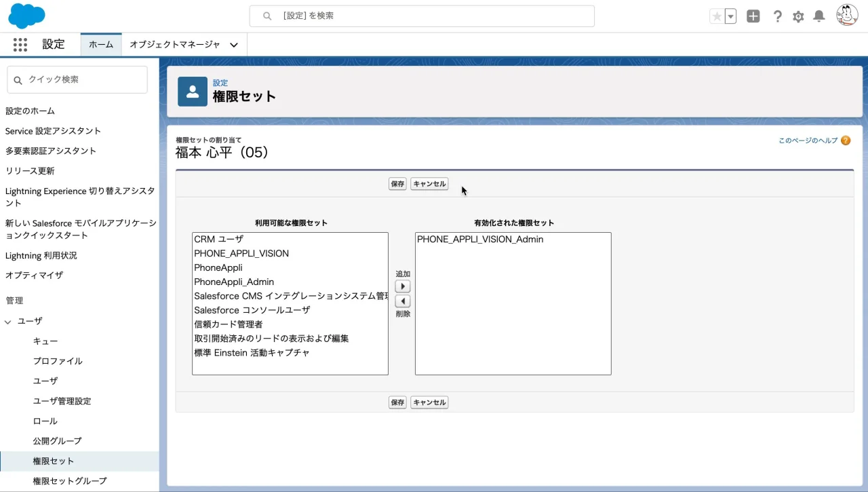Open the オブジェクトマネージャ tab chevron

click(x=234, y=45)
